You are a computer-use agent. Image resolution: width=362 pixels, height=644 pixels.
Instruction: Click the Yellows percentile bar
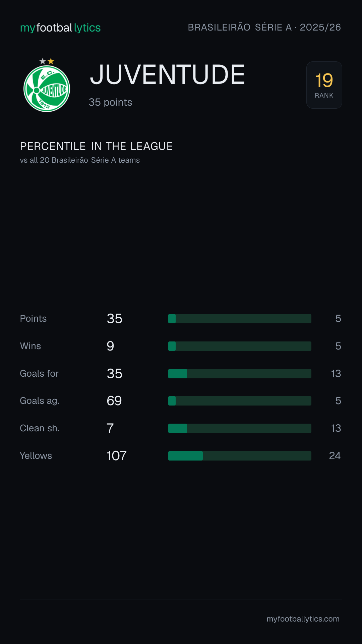click(x=240, y=456)
